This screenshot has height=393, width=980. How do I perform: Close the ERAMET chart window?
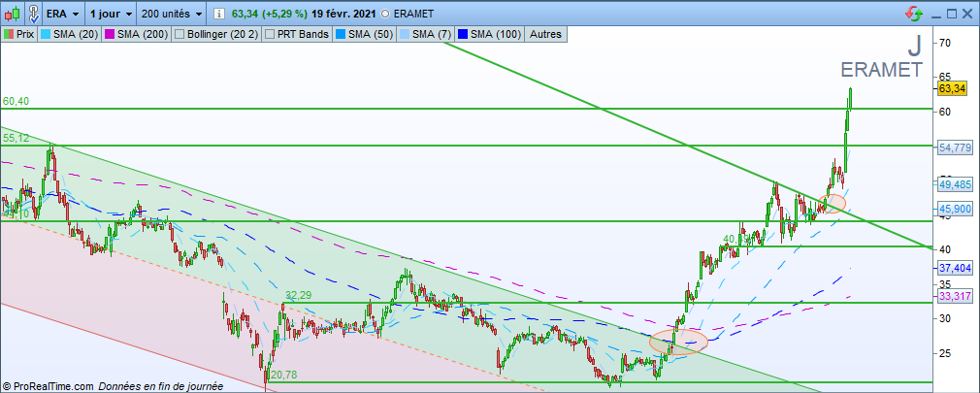pos(968,14)
